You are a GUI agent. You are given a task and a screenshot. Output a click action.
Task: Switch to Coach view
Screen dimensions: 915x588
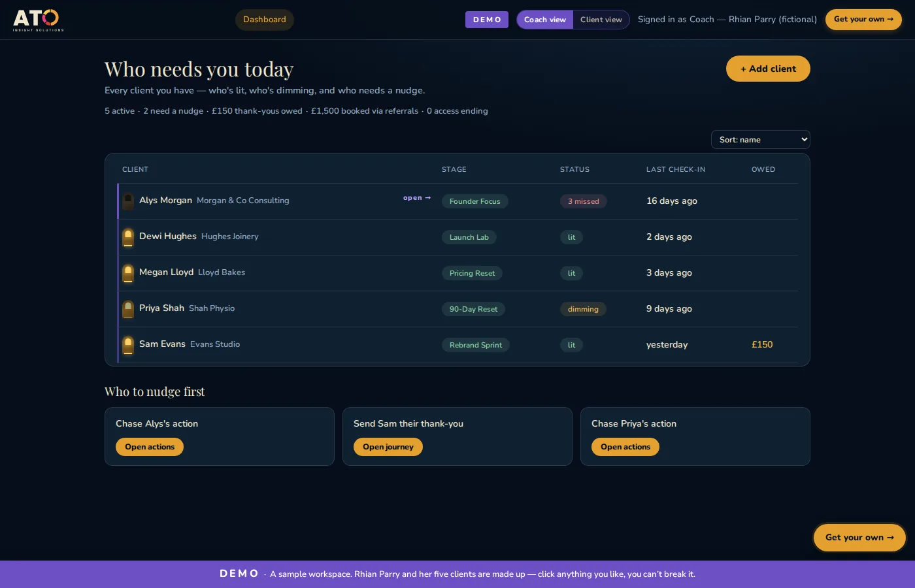545,20
